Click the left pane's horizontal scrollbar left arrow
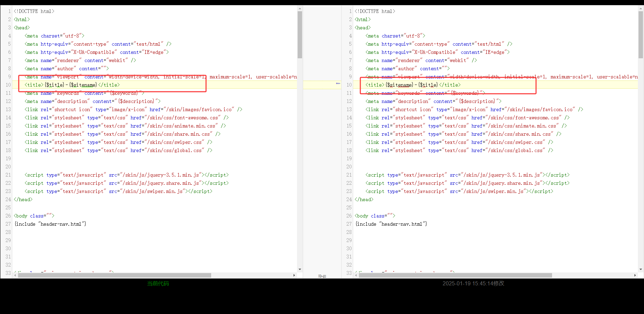 coord(15,275)
